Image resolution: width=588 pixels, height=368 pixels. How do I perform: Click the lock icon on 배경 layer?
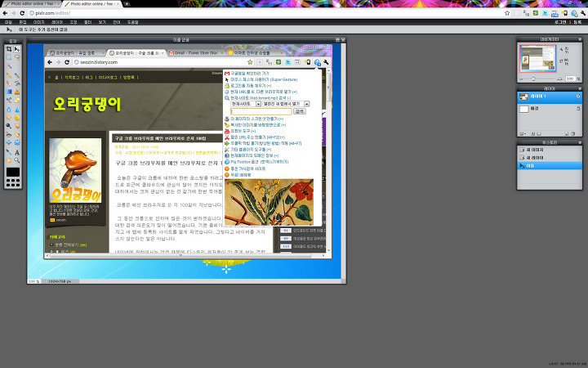[578, 109]
